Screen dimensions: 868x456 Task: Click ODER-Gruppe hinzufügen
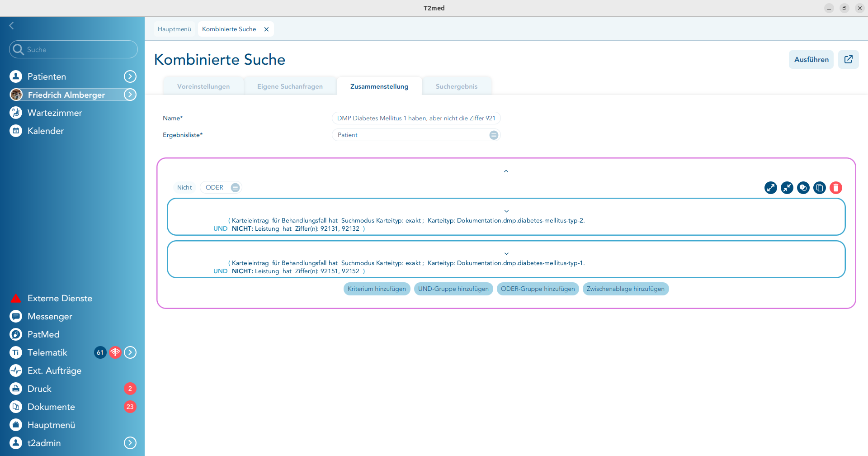(x=538, y=289)
